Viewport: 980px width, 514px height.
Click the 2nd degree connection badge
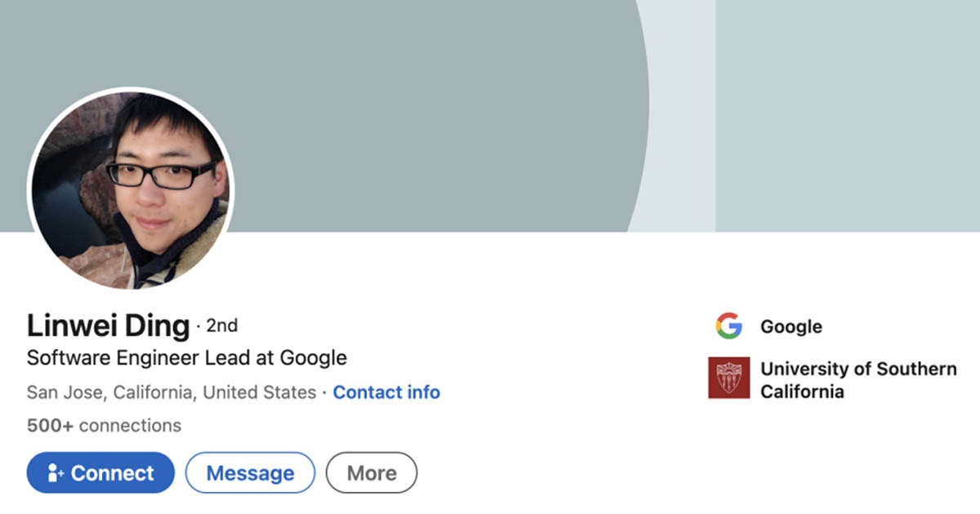[x=221, y=326]
